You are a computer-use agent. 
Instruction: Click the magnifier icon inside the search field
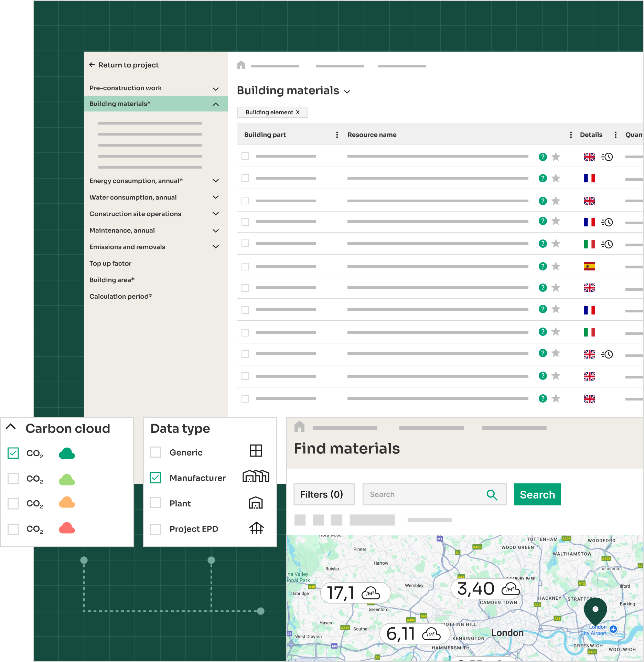point(492,495)
